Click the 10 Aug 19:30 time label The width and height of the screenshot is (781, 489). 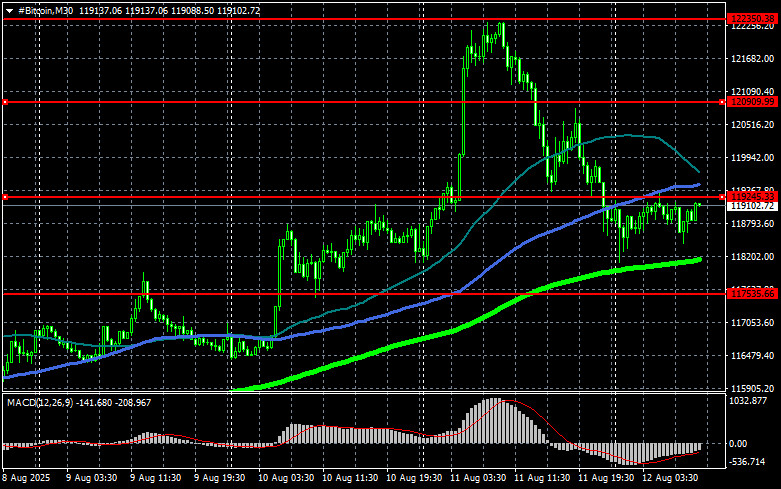point(414,478)
